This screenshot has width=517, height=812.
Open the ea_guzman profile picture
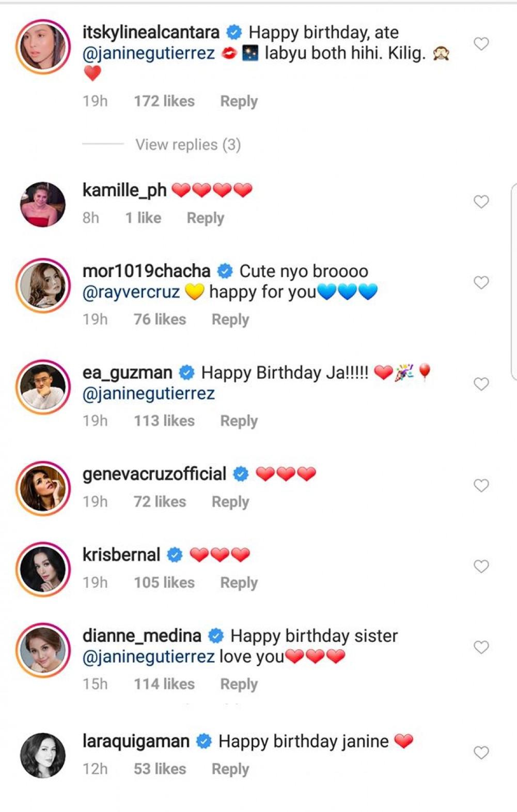[x=43, y=387]
